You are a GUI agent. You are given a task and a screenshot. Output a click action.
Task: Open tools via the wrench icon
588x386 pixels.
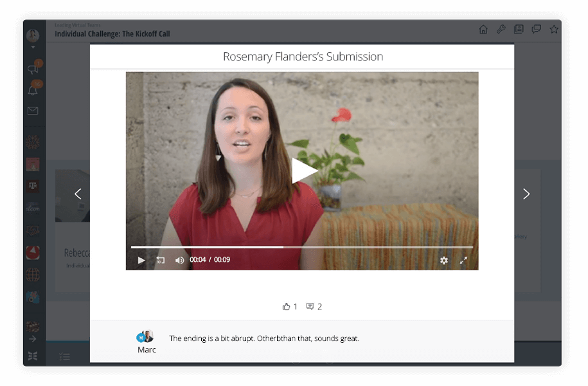pyautogui.click(x=501, y=30)
